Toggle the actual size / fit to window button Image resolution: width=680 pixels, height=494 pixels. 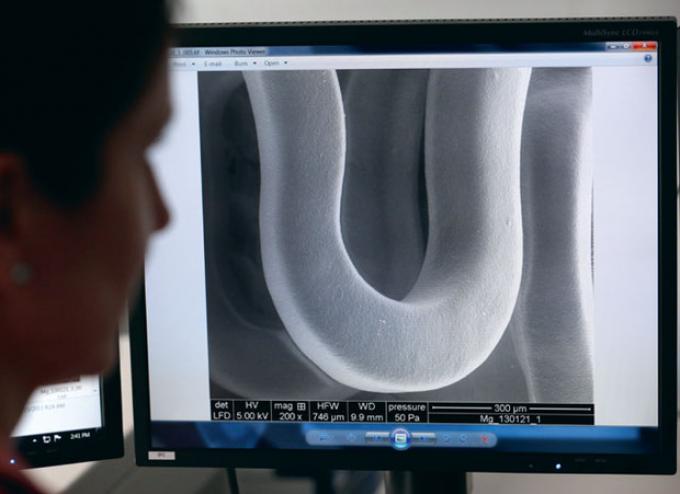click(x=351, y=438)
